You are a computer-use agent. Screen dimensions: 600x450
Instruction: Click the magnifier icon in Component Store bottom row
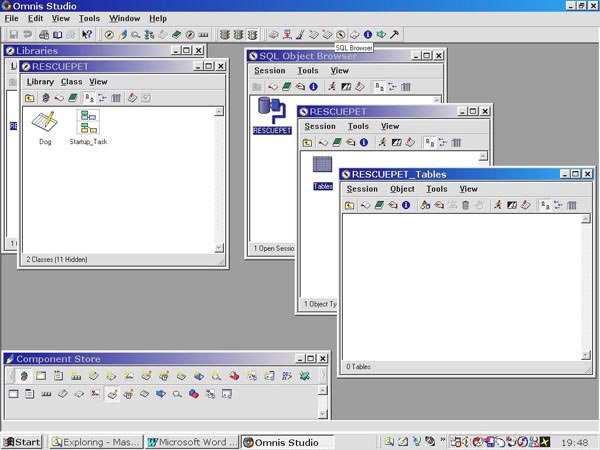[177, 394]
